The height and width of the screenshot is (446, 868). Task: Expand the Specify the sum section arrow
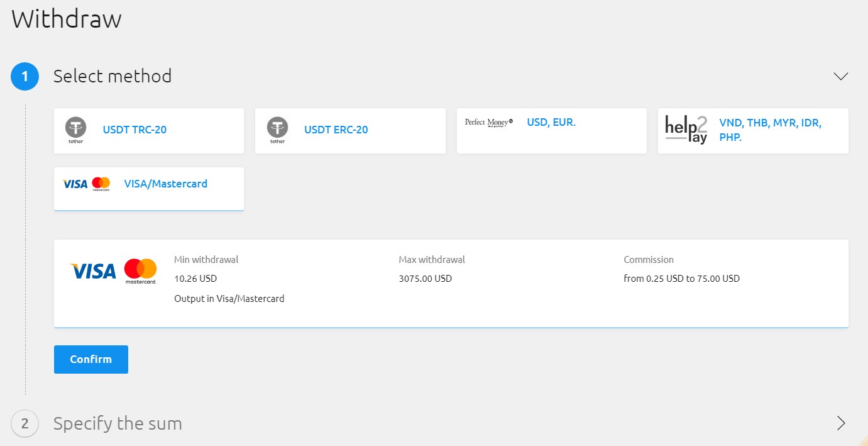[841, 423]
